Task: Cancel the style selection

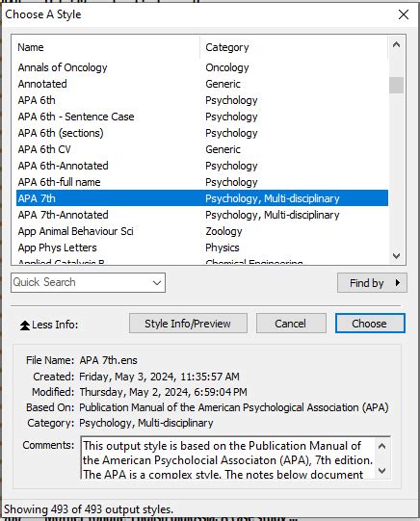Action: pyautogui.click(x=291, y=323)
